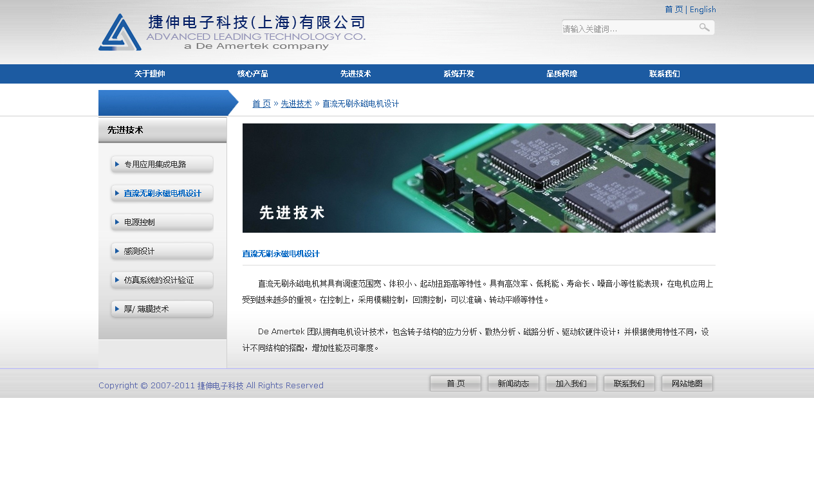Open the 品质保障 menu
The image size is (814, 504).
[x=562, y=74]
